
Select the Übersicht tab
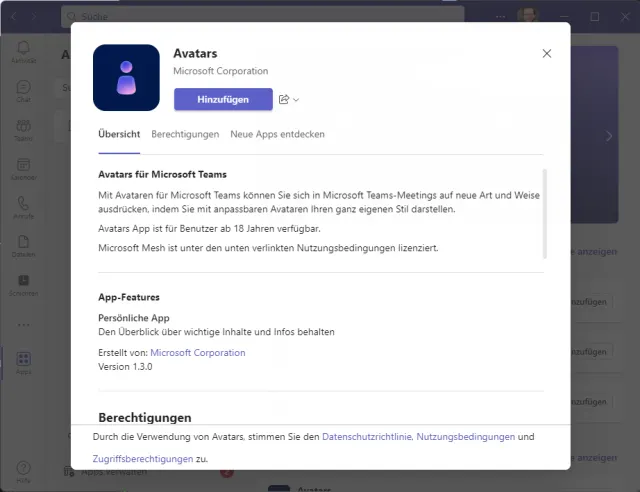point(119,134)
